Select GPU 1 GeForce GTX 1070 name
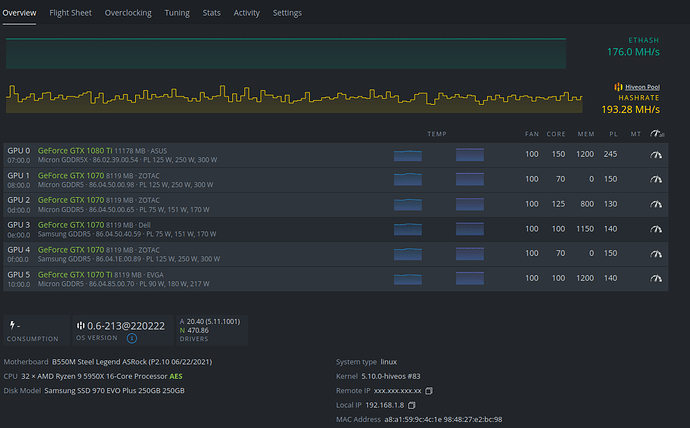Viewport: 690px width, 428px height. 71,175
